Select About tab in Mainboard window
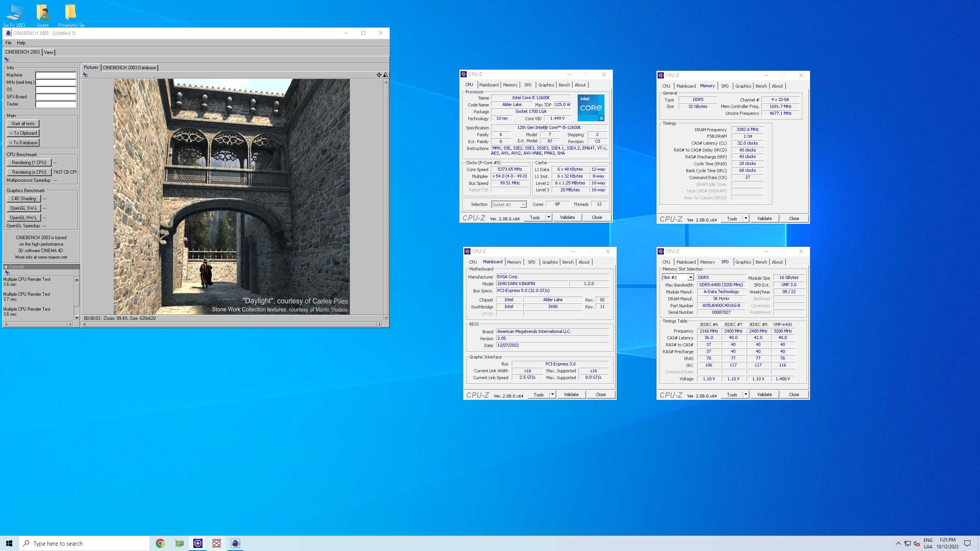This screenshot has width=980, height=551. [x=584, y=262]
